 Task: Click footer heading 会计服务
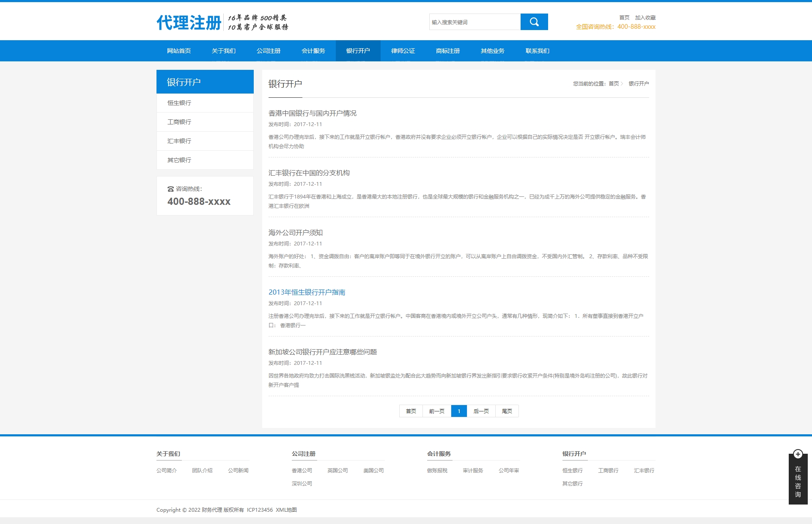click(439, 454)
